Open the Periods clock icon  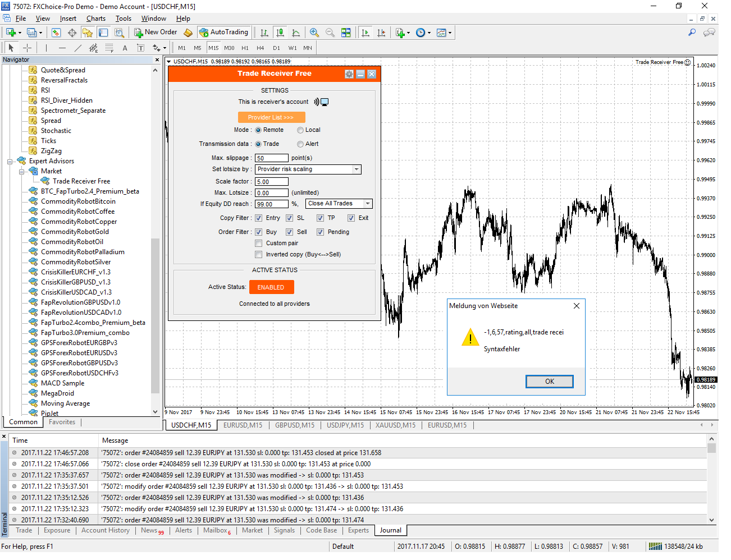[x=421, y=33]
